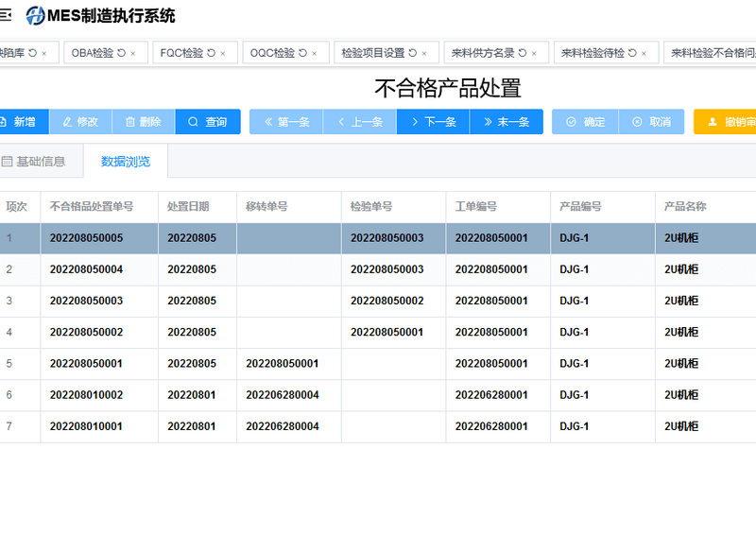Click the 新增 add button

point(25,122)
